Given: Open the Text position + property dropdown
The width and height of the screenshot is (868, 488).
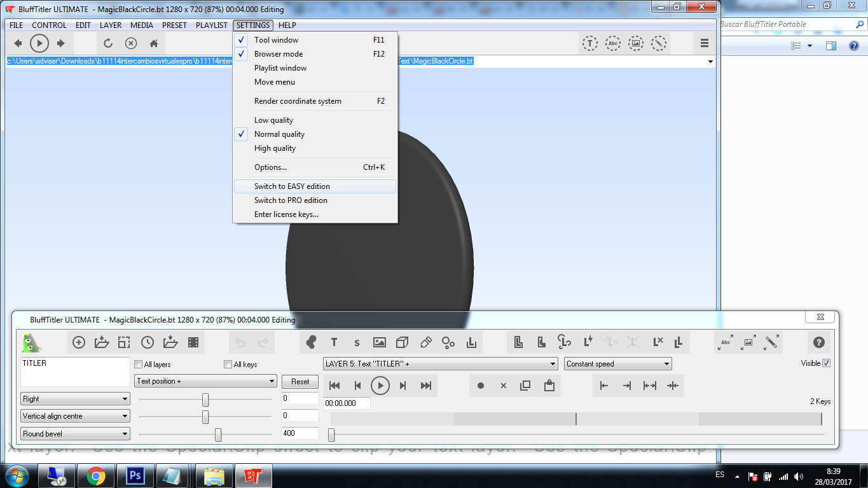Looking at the screenshot, I should [x=206, y=381].
